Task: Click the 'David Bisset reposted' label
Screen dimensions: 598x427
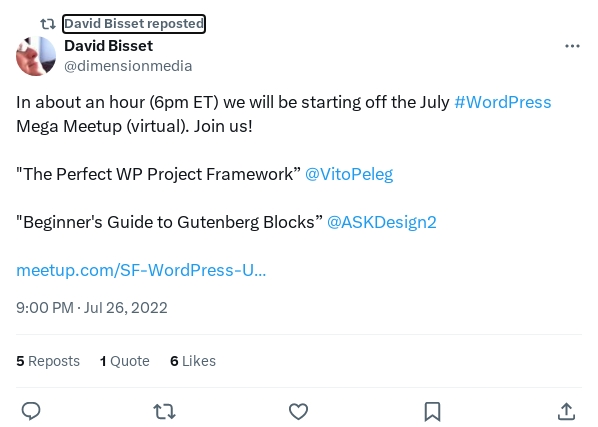Action: tap(134, 24)
